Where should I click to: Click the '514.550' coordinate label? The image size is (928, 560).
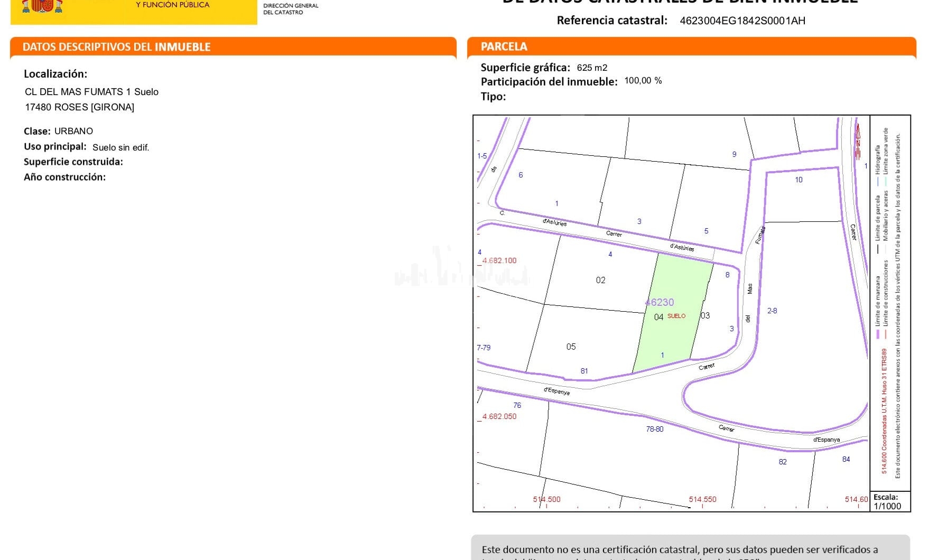702,499
